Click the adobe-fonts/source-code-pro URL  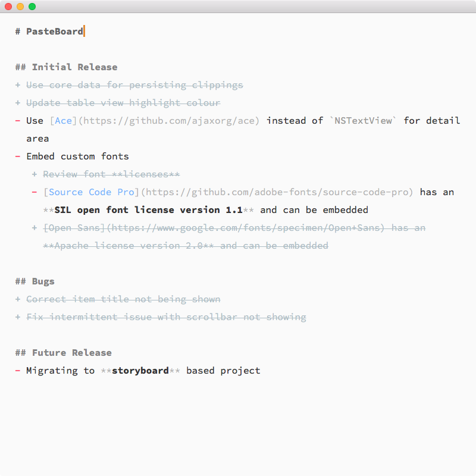coord(277,192)
